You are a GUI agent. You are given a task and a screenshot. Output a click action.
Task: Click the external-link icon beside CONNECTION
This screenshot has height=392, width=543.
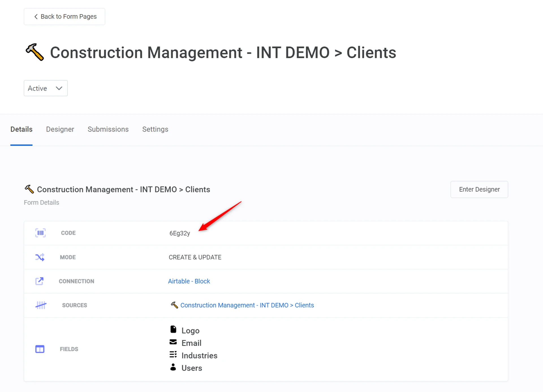(39, 281)
